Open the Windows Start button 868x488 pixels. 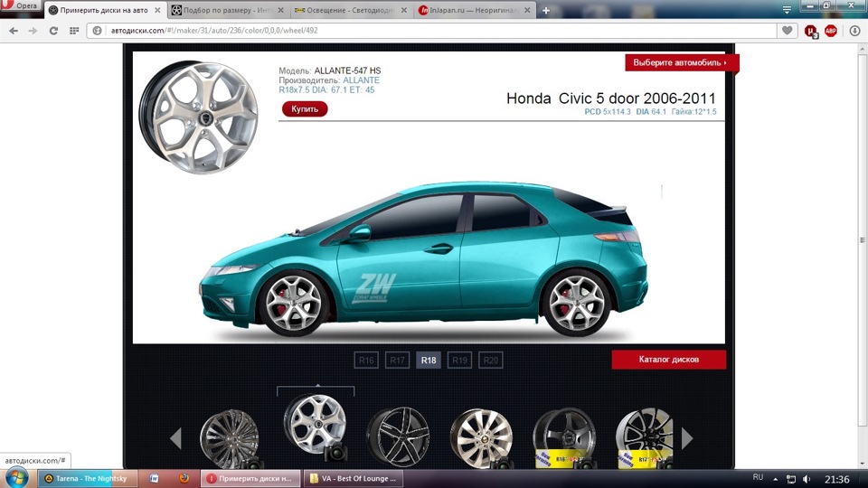(x=16, y=478)
